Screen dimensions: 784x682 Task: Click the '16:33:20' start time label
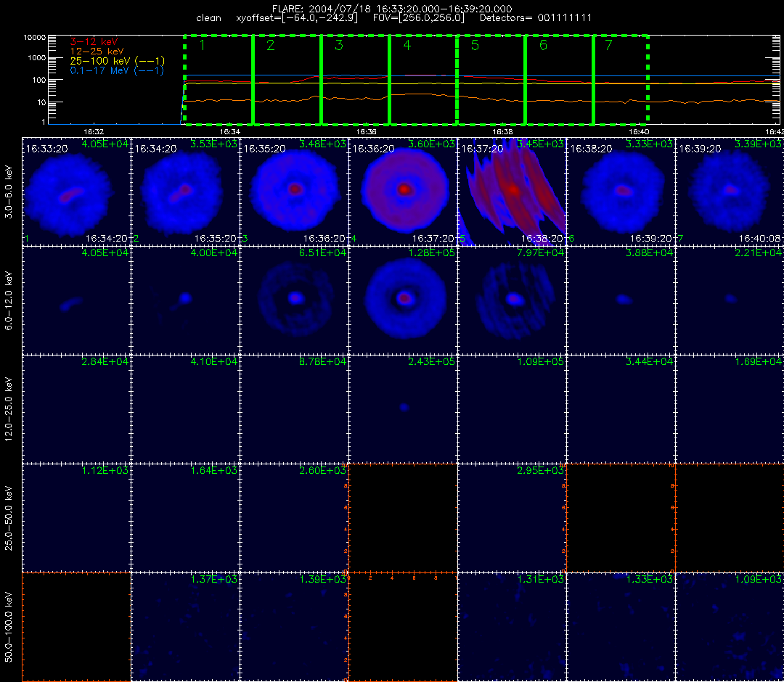47,149
